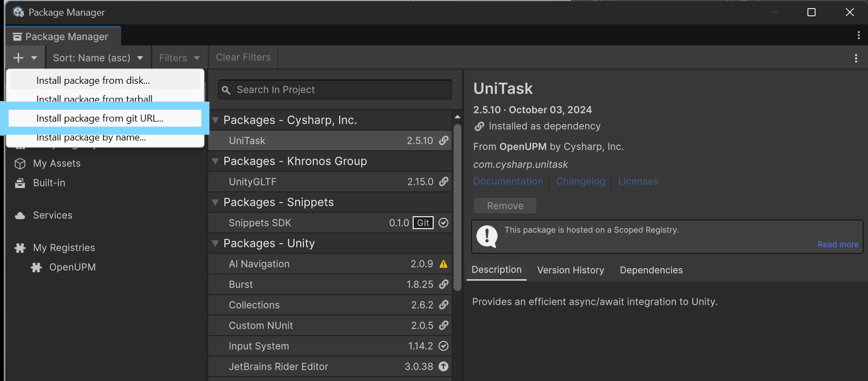Switch to Version History tab
The width and height of the screenshot is (868, 381).
tap(571, 270)
